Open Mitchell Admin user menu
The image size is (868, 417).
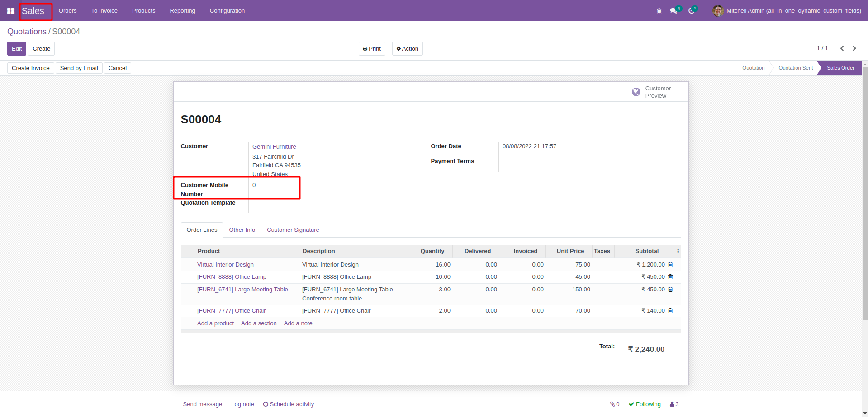[787, 11]
